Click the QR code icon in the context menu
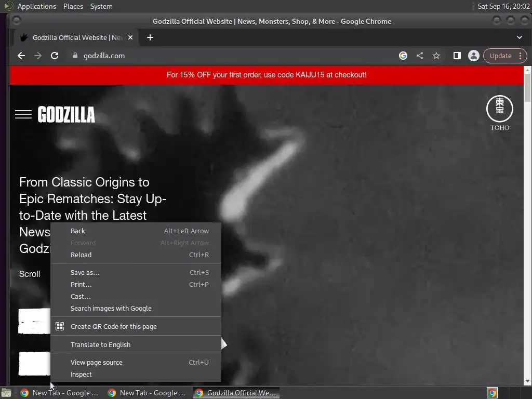 60,326
